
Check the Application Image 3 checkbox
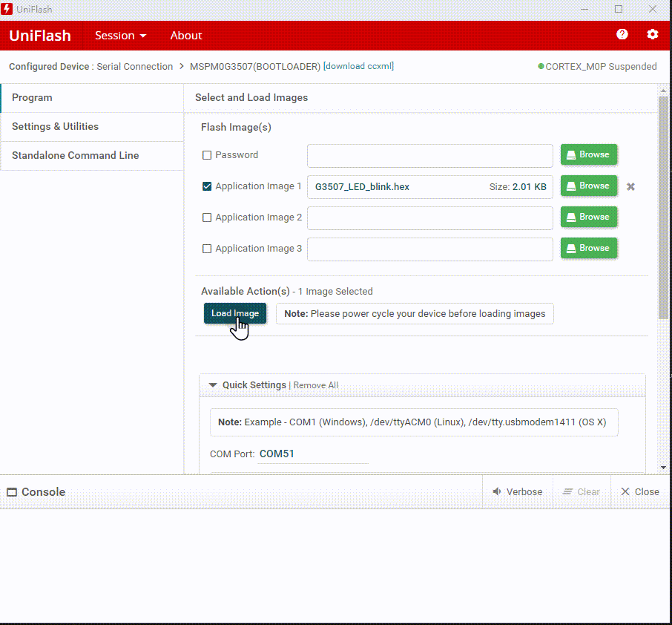point(207,249)
